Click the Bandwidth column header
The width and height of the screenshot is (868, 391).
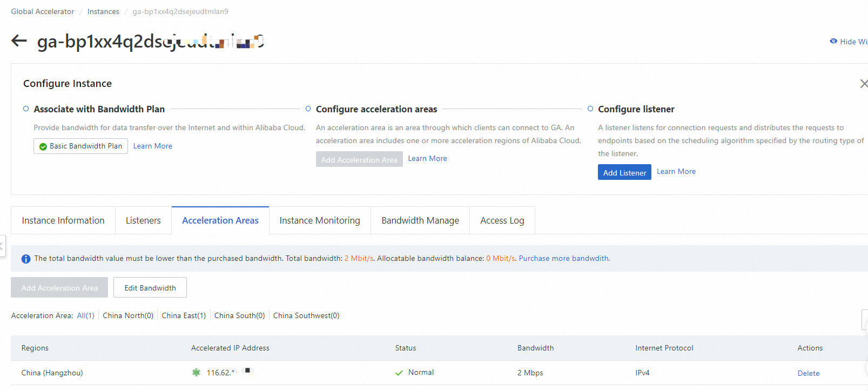535,348
